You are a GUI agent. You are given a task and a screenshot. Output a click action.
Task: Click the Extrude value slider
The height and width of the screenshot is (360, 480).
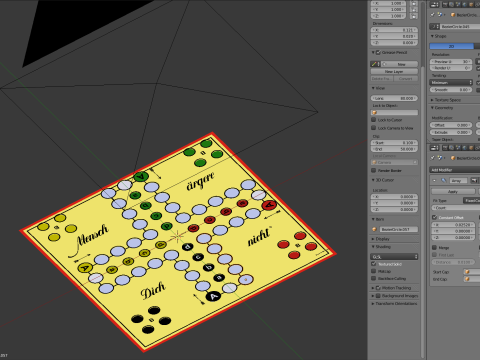[451, 132]
